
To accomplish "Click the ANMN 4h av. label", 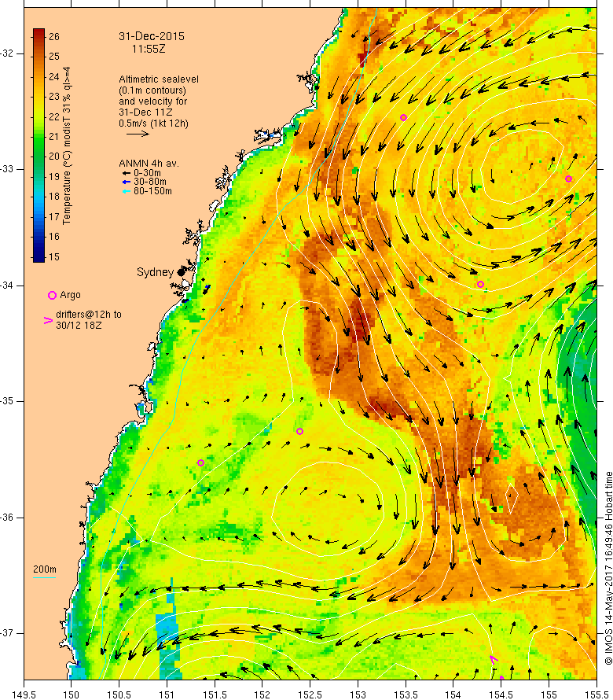I will (149, 164).
